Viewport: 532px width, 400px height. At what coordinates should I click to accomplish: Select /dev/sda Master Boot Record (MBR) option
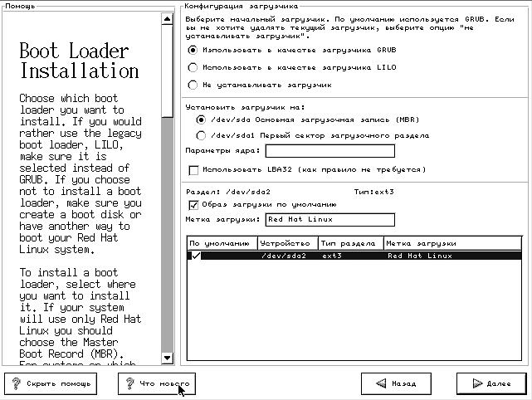coord(201,120)
